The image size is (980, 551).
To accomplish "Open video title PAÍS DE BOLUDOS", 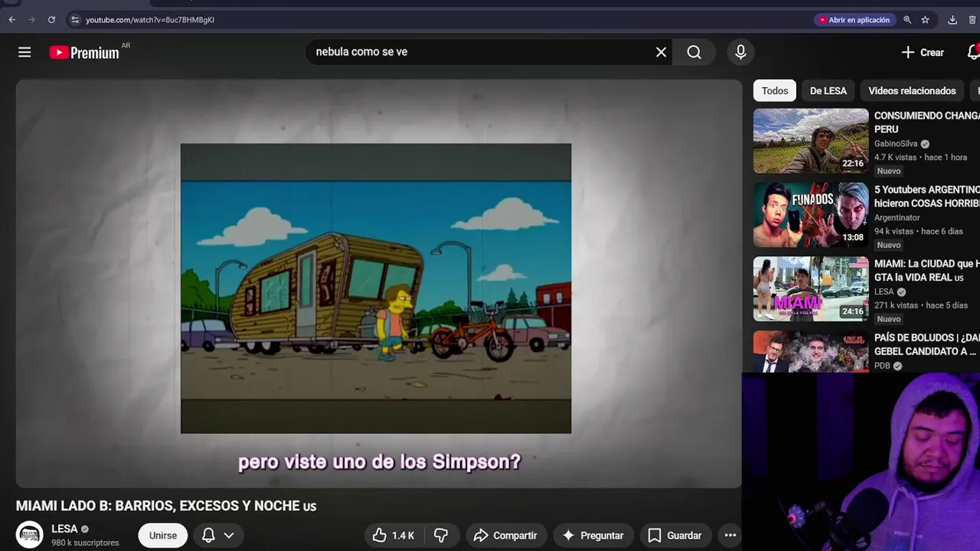I will click(x=927, y=344).
